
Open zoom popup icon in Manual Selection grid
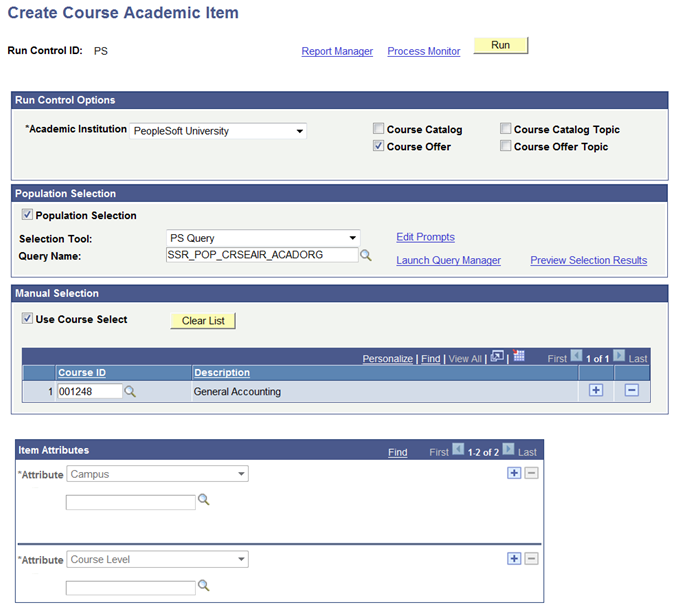tap(497, 356)
